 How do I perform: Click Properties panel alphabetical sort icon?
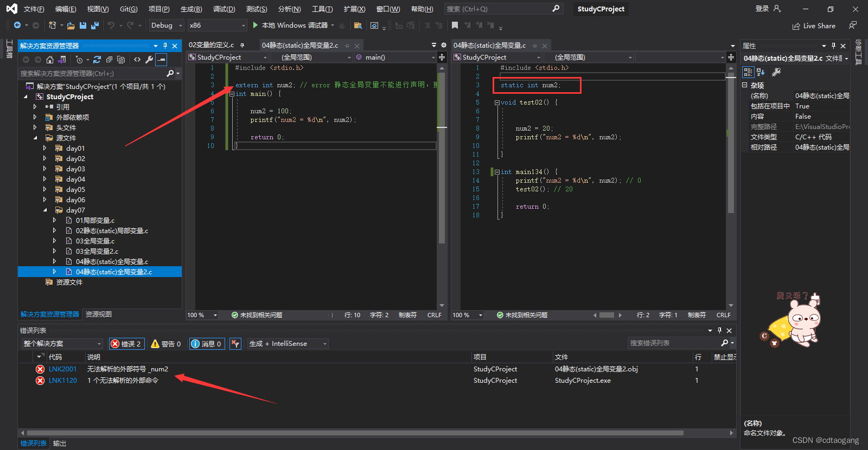761,72
